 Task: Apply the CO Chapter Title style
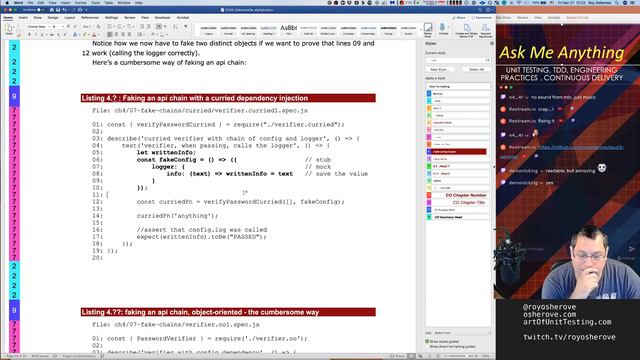coord(458,202)
